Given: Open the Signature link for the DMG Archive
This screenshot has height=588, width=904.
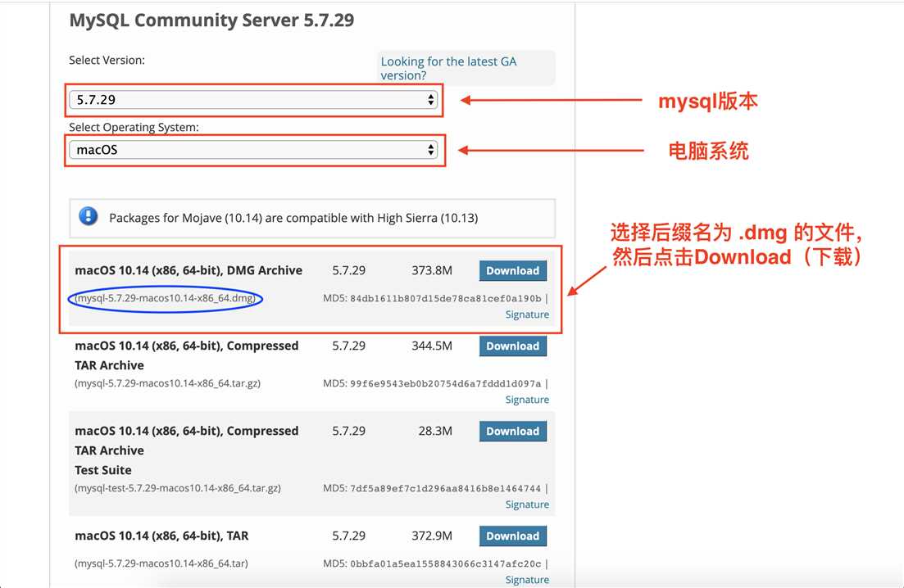Looking at the screenshot, I should [527, 314].
